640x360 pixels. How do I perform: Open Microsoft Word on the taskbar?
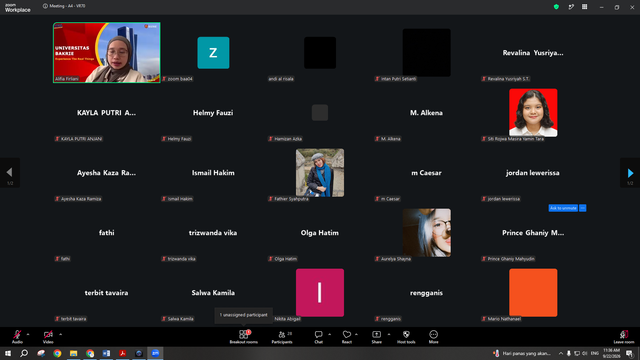pyautogui.click(x=106, y=353)
